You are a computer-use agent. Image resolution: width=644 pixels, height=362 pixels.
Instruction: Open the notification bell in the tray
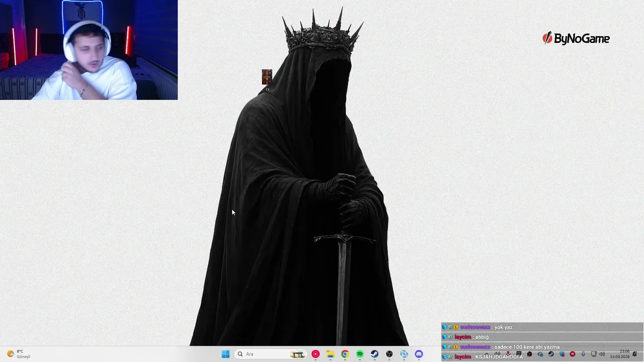pos(634,354)
